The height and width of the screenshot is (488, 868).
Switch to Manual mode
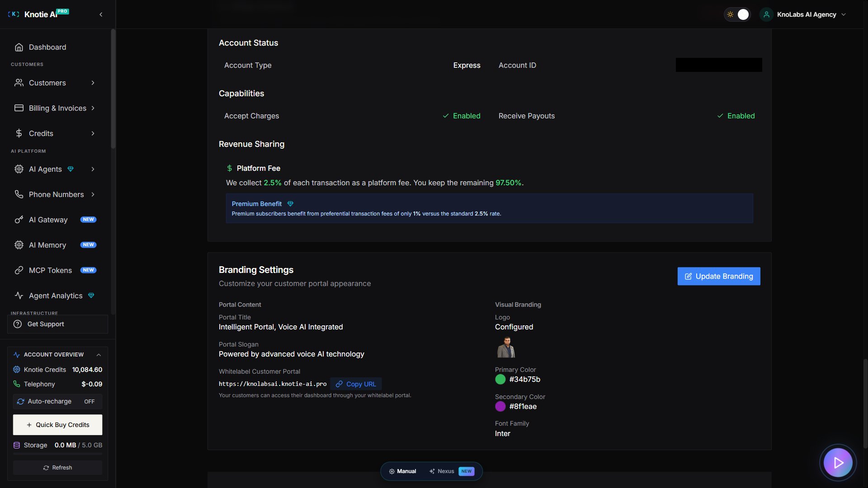point(402,471)
